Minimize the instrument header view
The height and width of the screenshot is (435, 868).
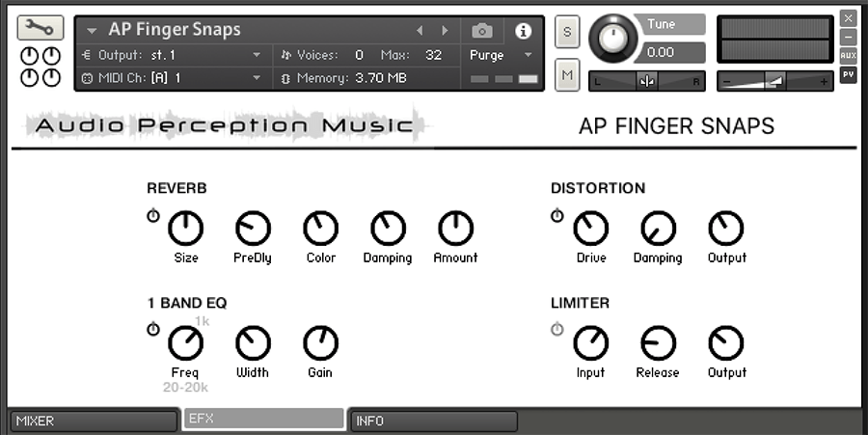(x=848, y=37)
